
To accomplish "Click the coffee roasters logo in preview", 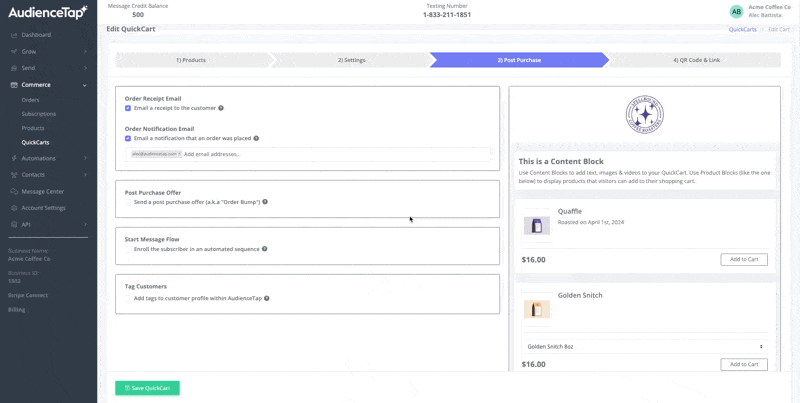I will (644, 114).
